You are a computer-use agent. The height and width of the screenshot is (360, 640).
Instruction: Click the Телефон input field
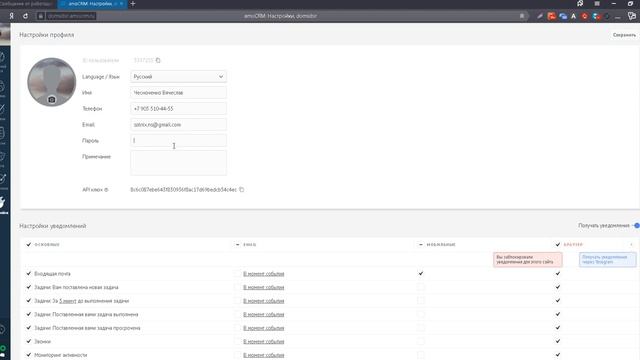(x=178, y=109)
